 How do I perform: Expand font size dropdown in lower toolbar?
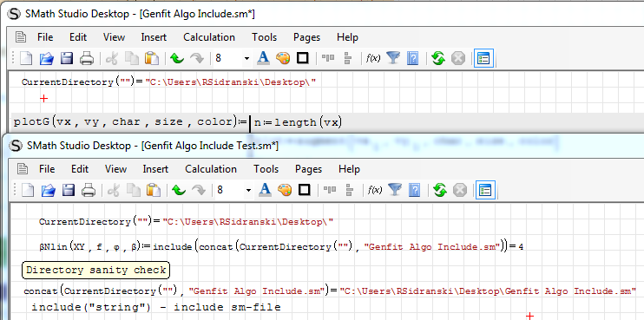(248, 191)
